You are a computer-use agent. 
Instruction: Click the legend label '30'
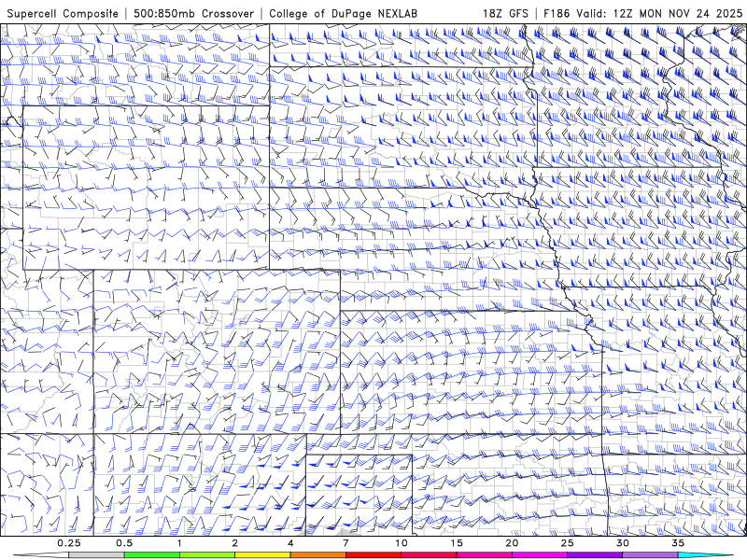622,543
